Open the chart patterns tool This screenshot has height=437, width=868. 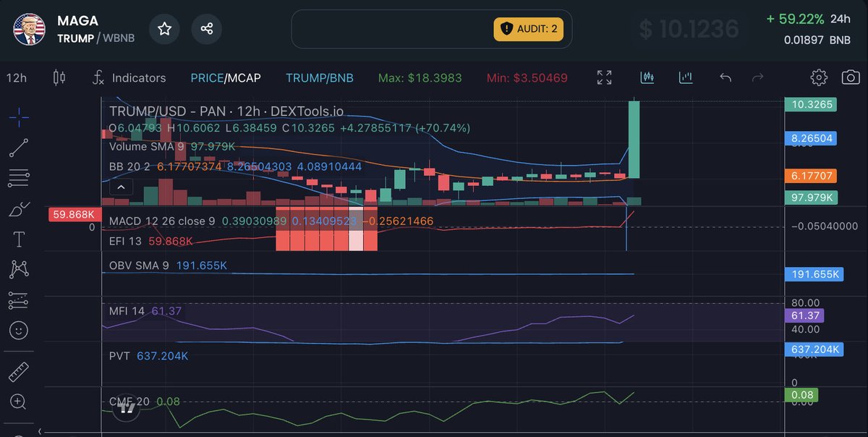[x=19, y=270]
